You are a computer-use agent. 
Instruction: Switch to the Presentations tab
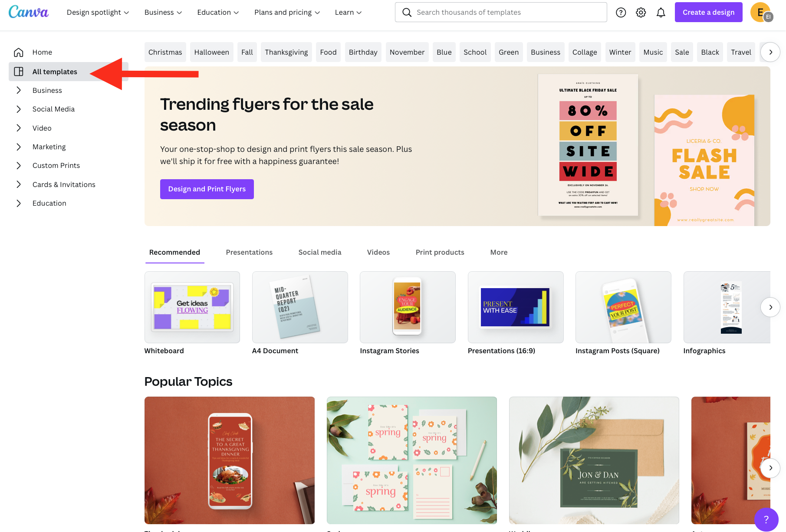click(249, 252)
